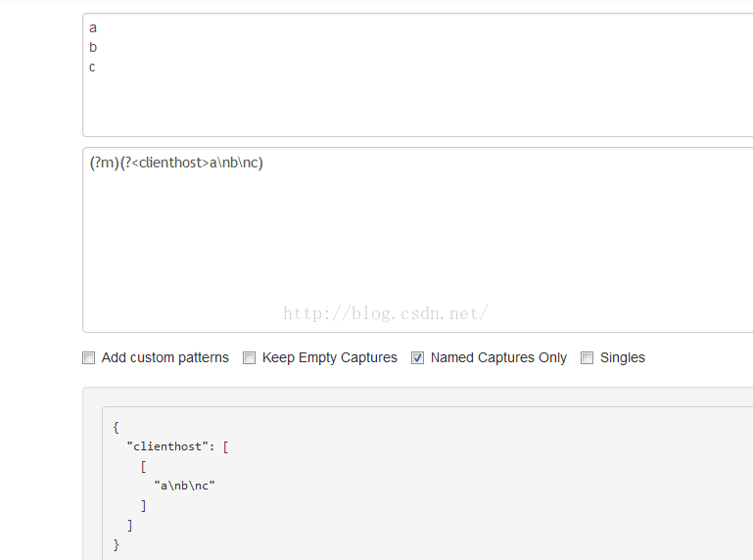Enable the Singles checkbox
This screenshot has width=753, height=560.
click(x=587, y=357)
